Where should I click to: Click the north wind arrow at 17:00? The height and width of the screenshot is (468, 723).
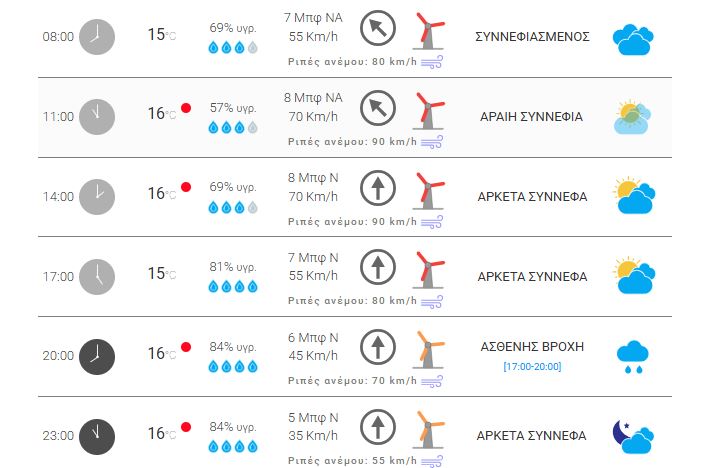[x=377, y=267]
